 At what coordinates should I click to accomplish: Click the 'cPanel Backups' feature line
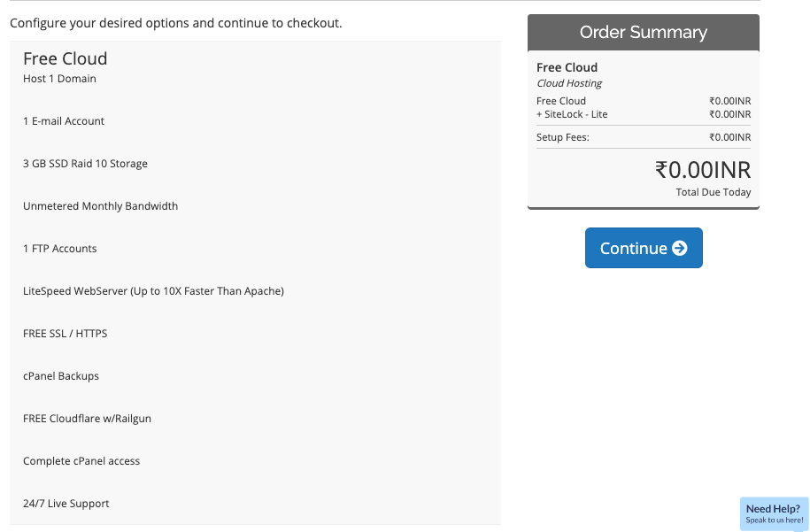[61, 376]
